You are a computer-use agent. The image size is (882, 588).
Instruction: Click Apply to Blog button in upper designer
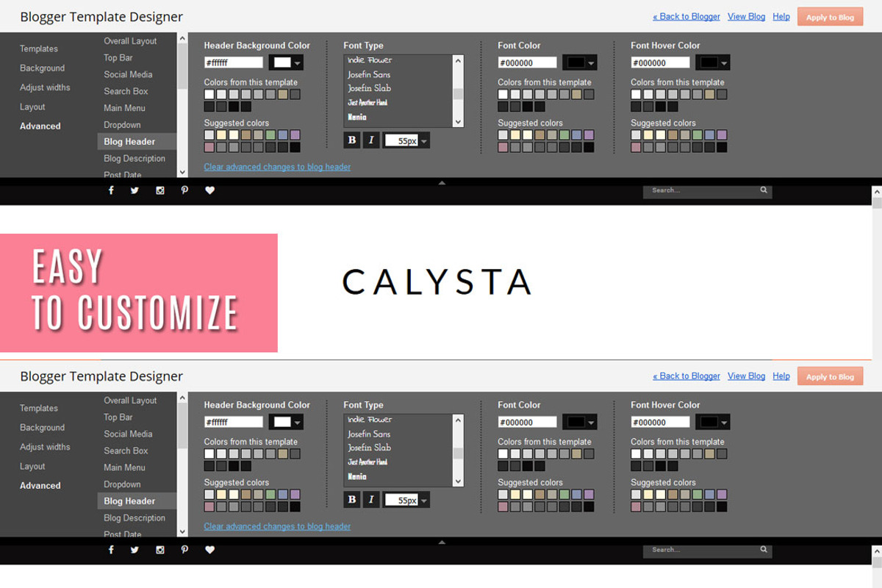[830, 17]
